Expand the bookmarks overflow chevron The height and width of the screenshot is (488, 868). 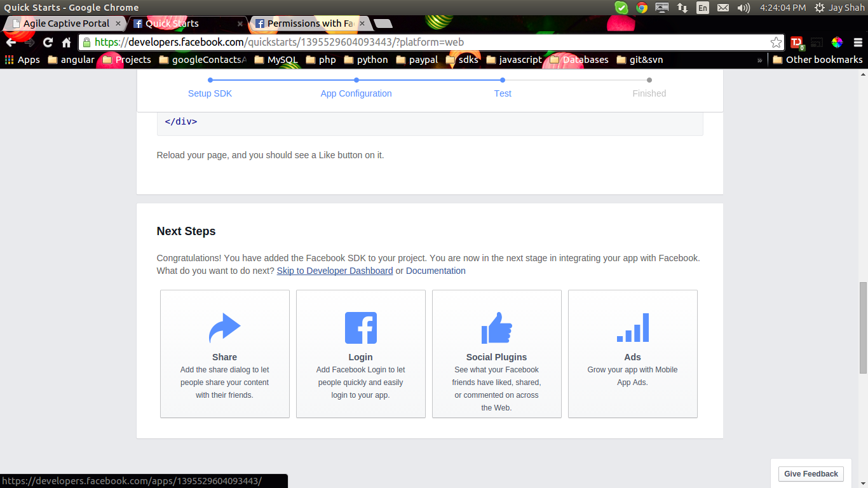point(759,60)
